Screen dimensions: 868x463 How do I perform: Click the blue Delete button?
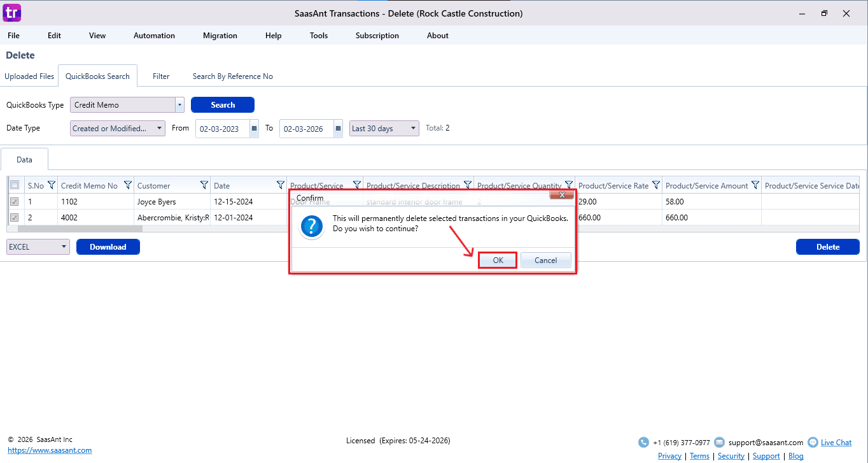pos(828,247)
